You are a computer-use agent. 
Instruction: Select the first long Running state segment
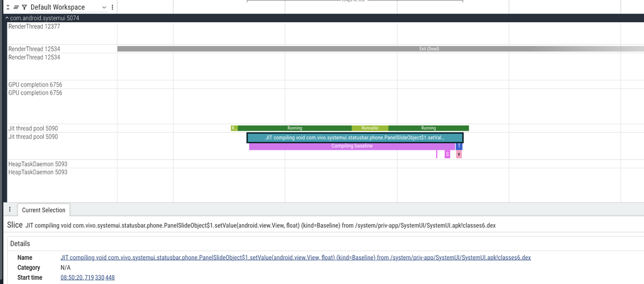(294, 128)
